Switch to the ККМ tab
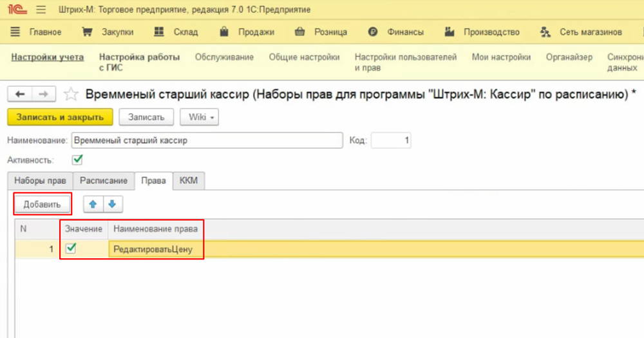This screenshot has height=338, width=644. pos(189,181)
